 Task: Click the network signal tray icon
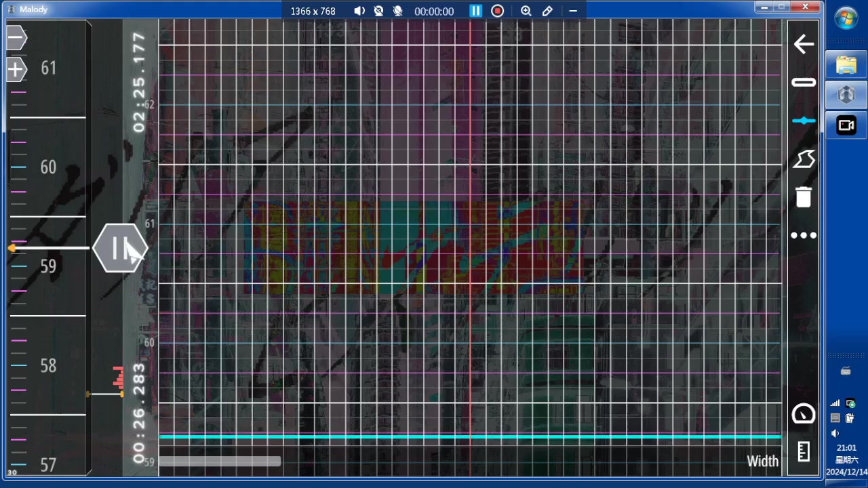pyautogui.click(x=835, y=403)
